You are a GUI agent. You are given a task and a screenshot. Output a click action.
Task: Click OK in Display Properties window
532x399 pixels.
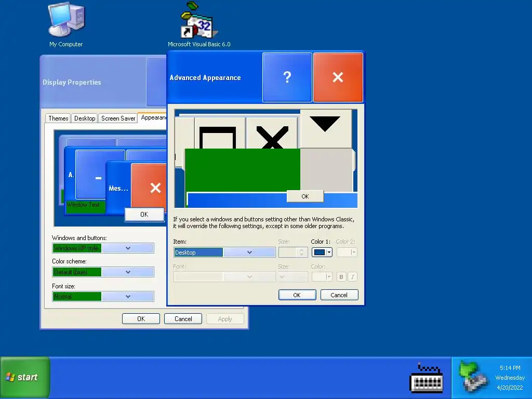141,319
